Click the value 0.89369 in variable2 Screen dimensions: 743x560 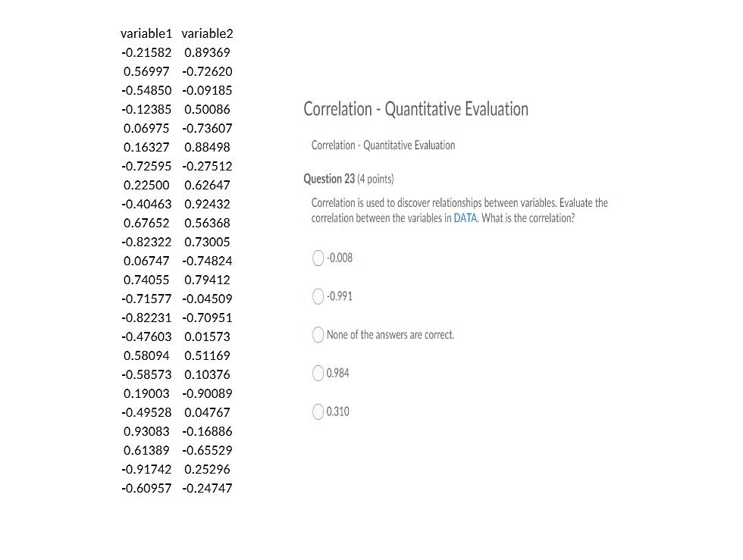tap(208, 52)
